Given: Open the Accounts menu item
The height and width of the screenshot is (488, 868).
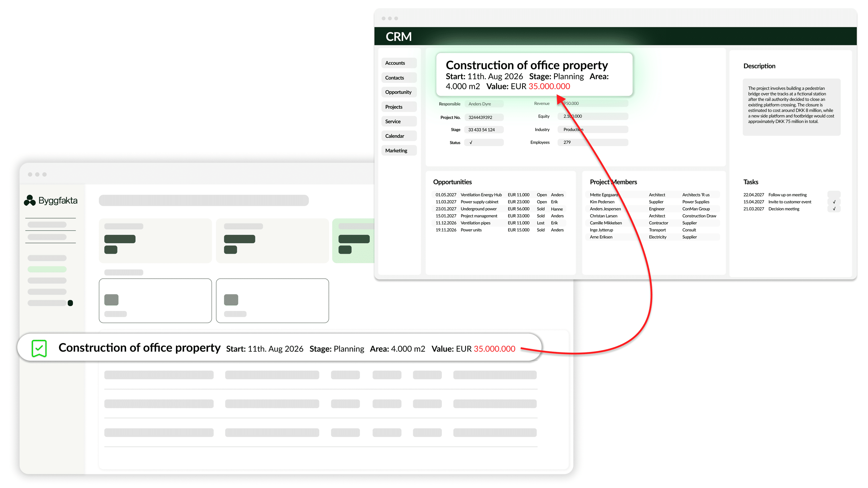Looking at the screenshot, I should click(x=399, y=63).
